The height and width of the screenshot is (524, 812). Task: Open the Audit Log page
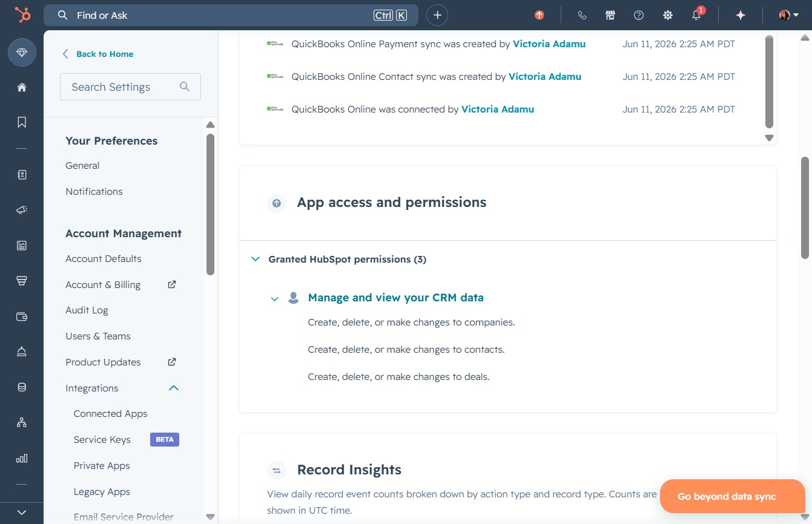click(x=87, y=310)
